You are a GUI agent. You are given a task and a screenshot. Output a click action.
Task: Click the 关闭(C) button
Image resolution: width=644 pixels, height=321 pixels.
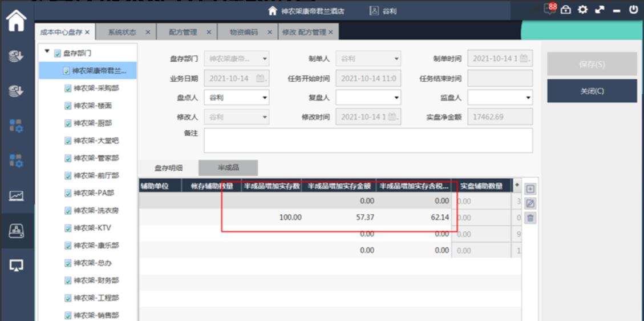592,91
